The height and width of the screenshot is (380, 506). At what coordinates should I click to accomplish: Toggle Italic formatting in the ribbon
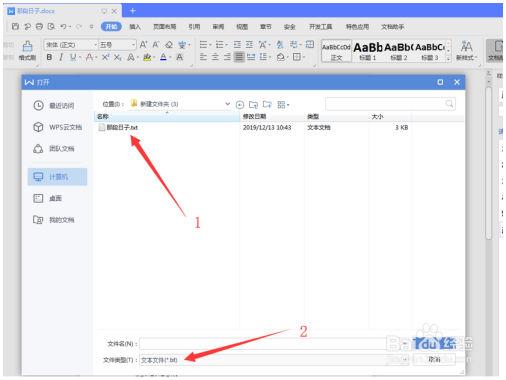(61, 57)
